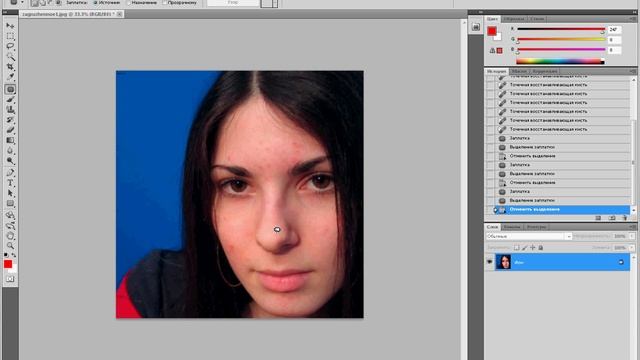Select the Move tool
The width and height of the screenshot is (640, 360).
point(10,26)
